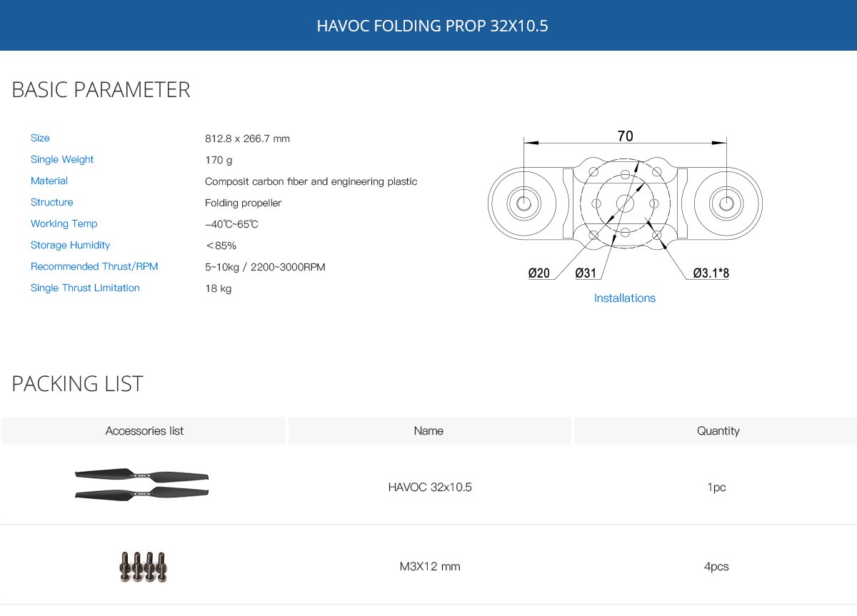Click the Installations caption link
The image size is (857, 616).
[x=624, y=298]
